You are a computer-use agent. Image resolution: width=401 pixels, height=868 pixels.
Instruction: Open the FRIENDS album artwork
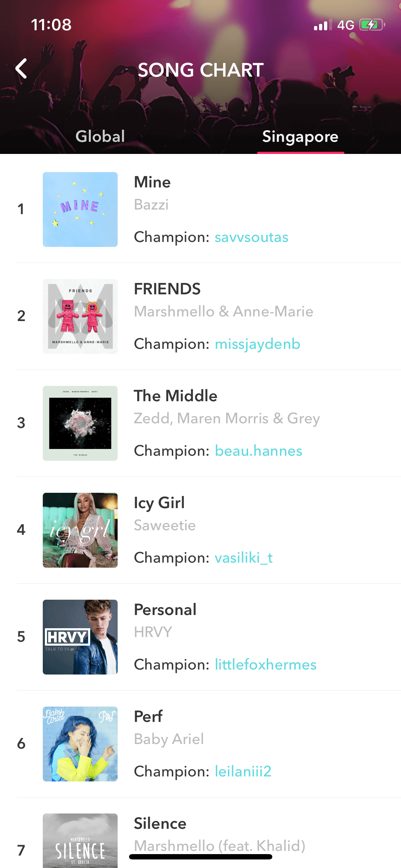click(x=80, y=316)
